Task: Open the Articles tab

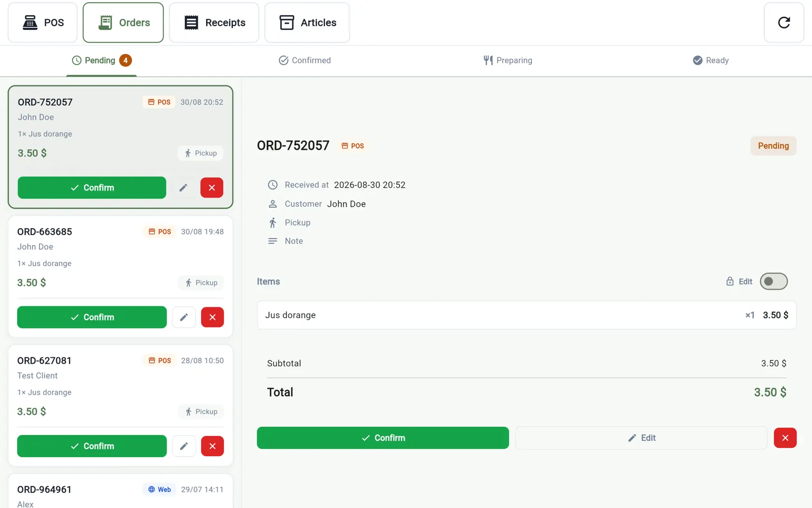Action: click(x=307, y=22)
